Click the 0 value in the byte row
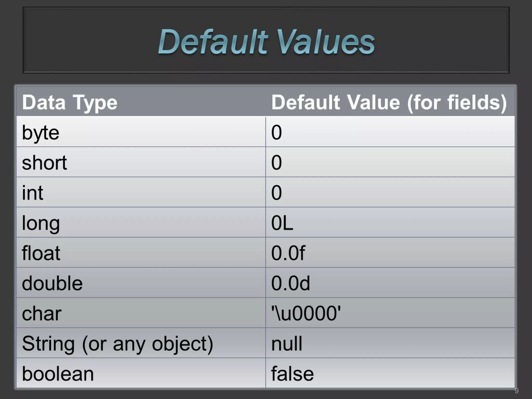532x399 pixels. click(276, 132)
